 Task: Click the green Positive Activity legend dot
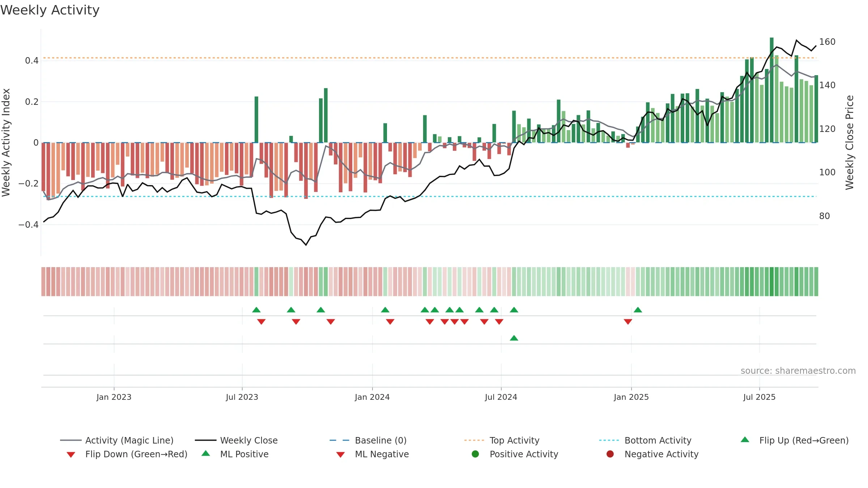pos(475,454)
